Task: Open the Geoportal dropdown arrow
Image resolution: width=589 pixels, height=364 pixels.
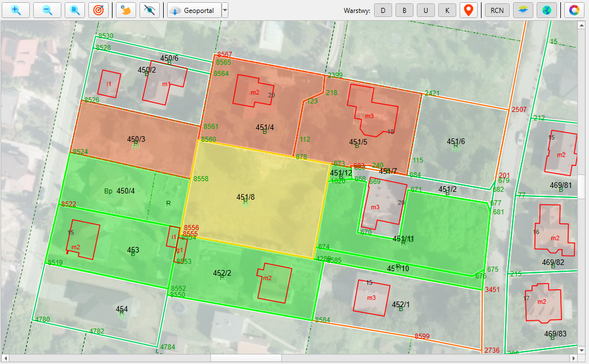Action: (225, 10)
